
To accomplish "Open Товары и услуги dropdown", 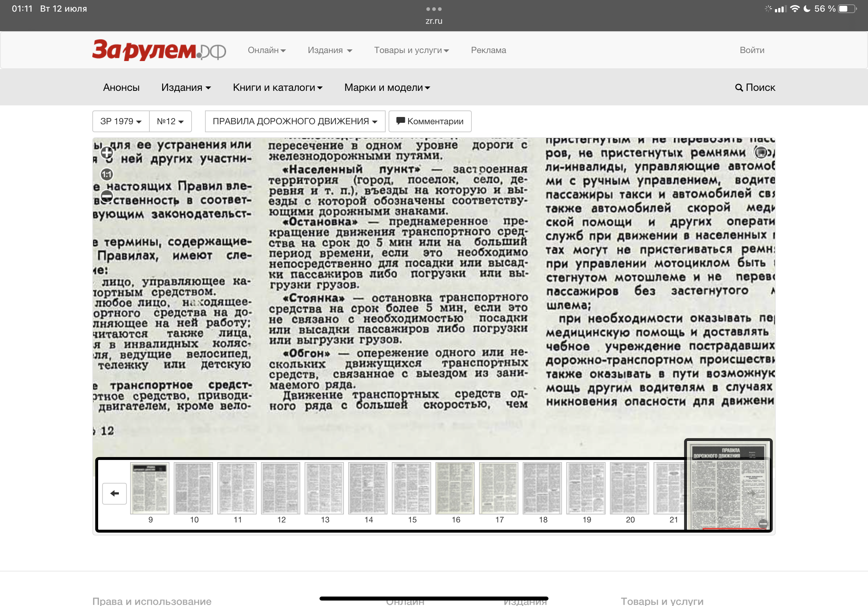I will pos(411,50).
